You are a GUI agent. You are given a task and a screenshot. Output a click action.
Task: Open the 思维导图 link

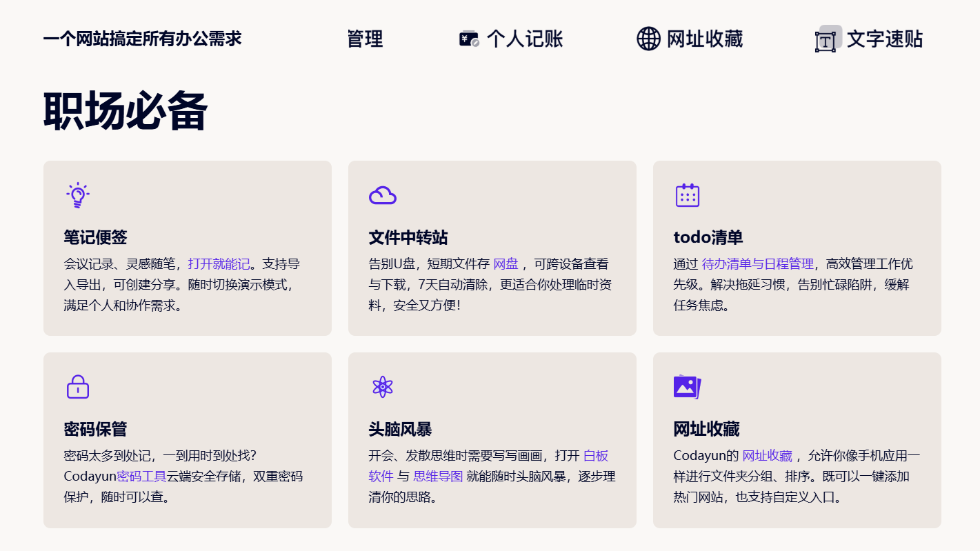pyautogui.click(x=438, y=477)
